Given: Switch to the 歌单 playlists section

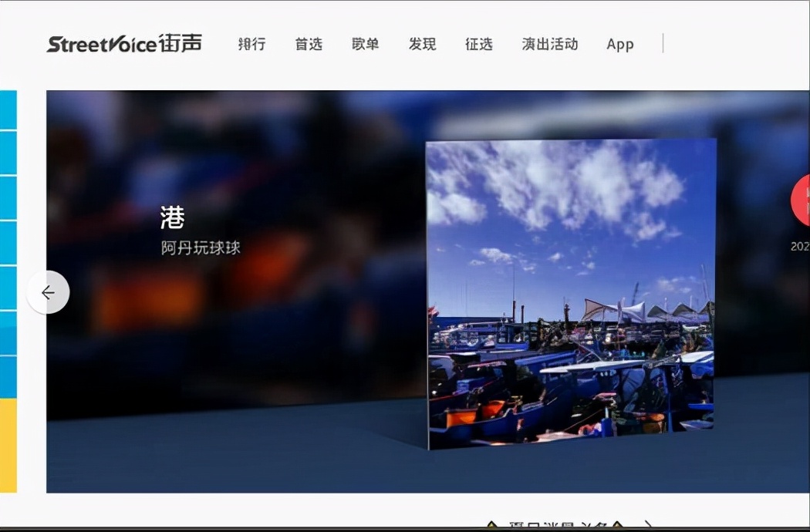Looking at the screenshot, I should (365, 44).
